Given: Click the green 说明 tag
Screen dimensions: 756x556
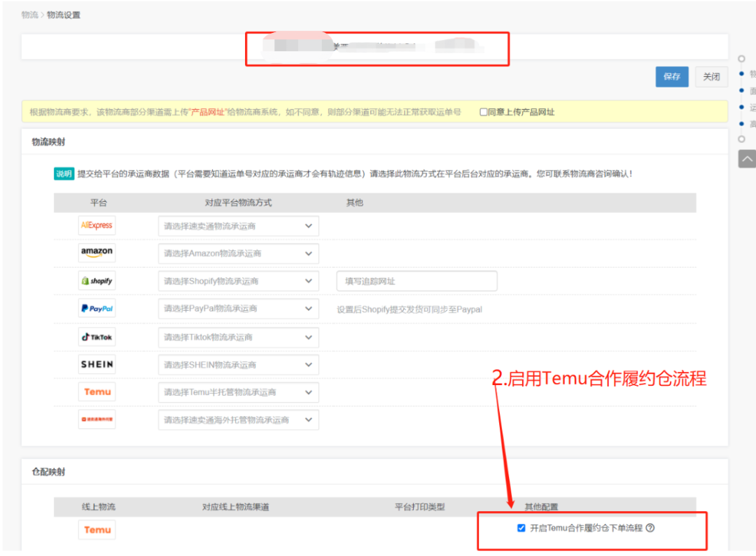Looking at the screenshot, I should click(x=64, y=174).
